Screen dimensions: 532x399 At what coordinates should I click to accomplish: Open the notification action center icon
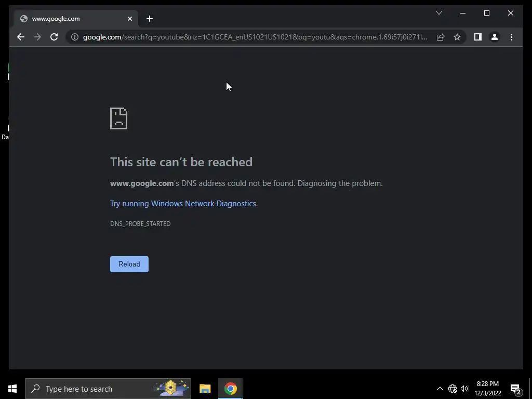pyautogui.click(x=516, y=389)
